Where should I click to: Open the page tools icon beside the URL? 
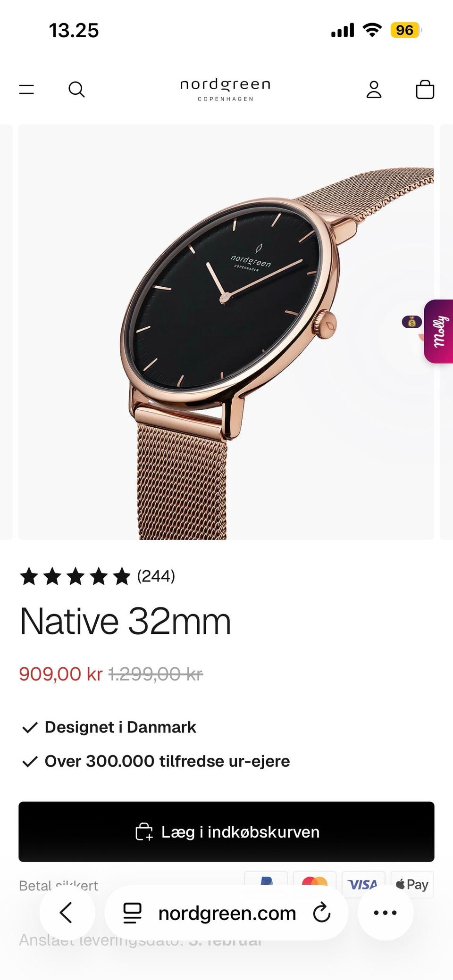tap(132, 913)
